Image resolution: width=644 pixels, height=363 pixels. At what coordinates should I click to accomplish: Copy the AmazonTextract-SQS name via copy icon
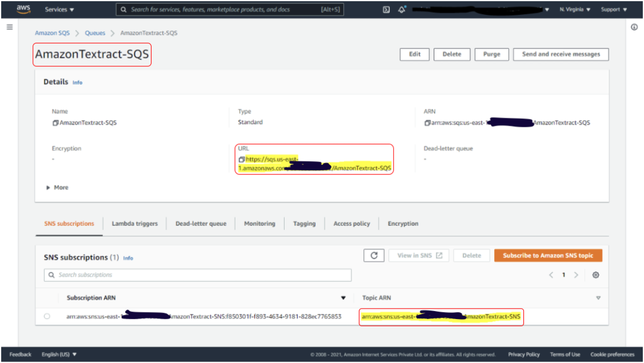point(55,122)
